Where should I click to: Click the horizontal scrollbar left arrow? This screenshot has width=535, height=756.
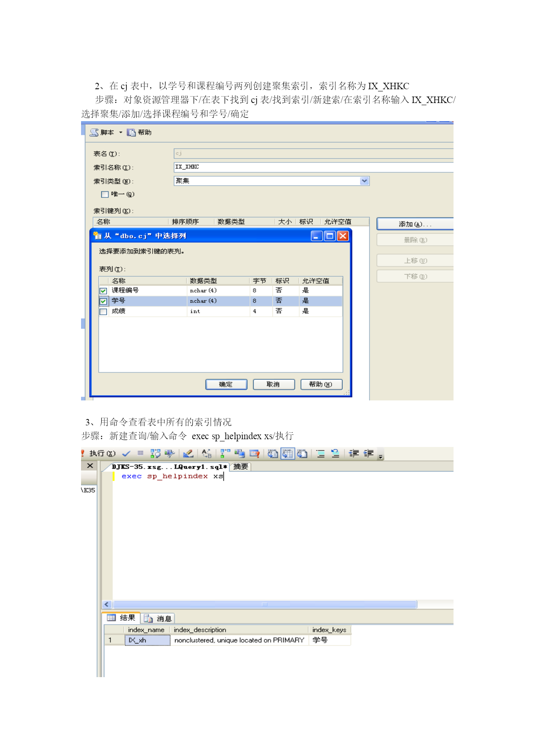(x=107, y=604)
